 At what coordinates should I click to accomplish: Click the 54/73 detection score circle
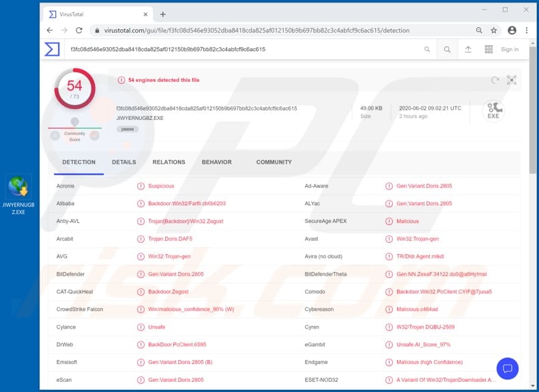[x=74, y=89]
